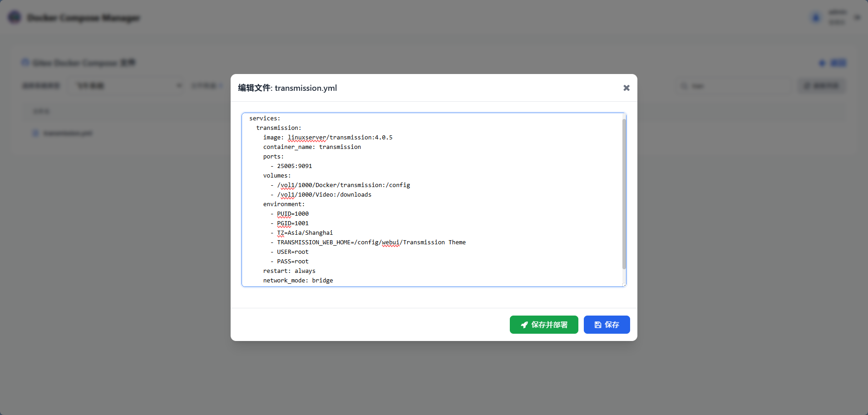Viewport: 868px width, 415px height.
Task: Click the search magnifier icon in background
Action: [684, 86]
